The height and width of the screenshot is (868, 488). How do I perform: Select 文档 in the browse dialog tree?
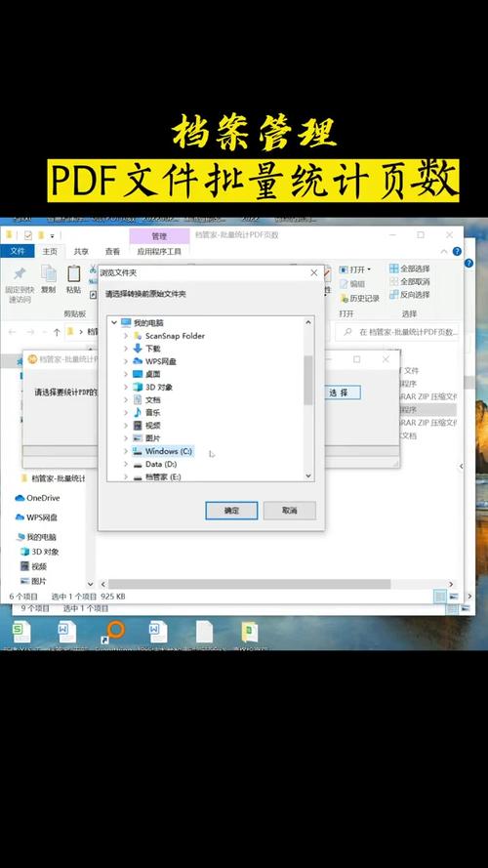click(x=152, y=399)
